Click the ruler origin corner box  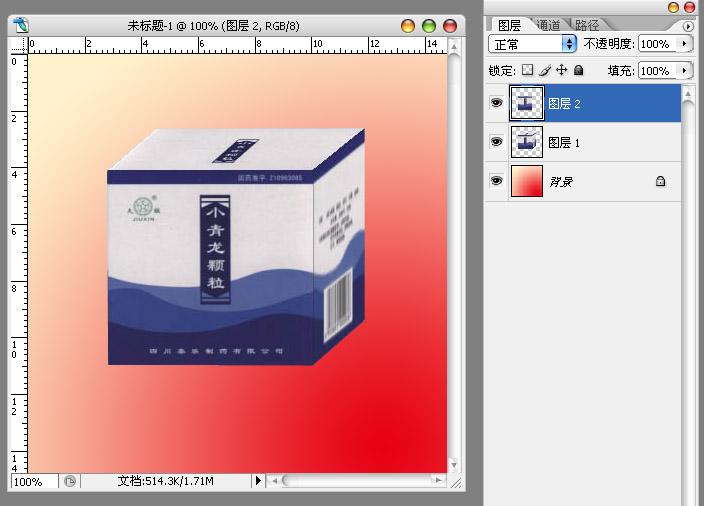19,45
